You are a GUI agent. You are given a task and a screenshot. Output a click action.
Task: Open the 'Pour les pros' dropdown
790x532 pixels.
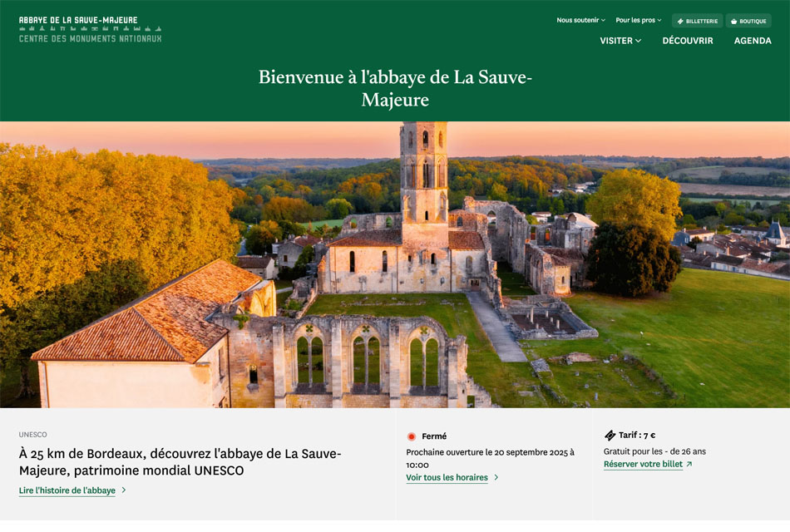[x=638, y=20]
